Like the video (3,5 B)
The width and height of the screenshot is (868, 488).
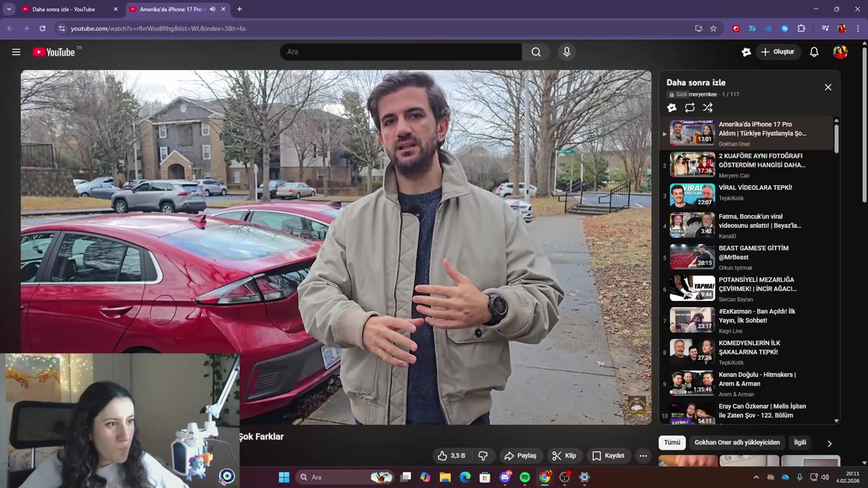[x=452, y=455]
